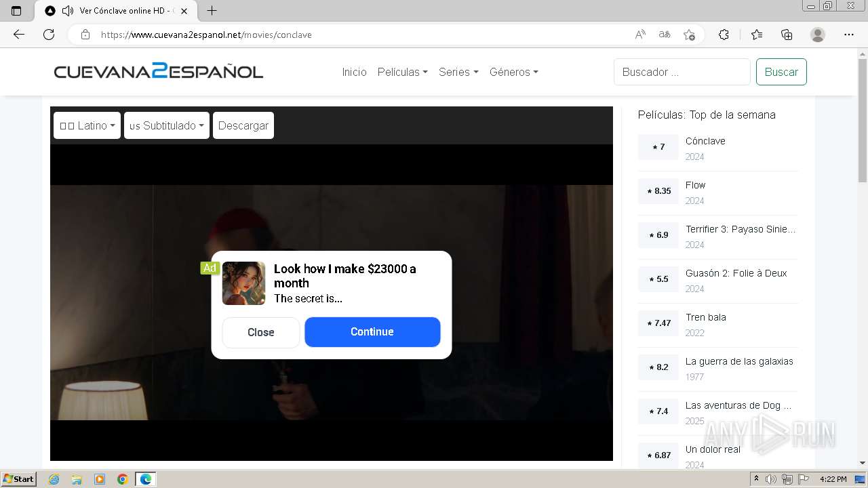
Task: Open the Action Center flag icon
Action: coord(804,479)
